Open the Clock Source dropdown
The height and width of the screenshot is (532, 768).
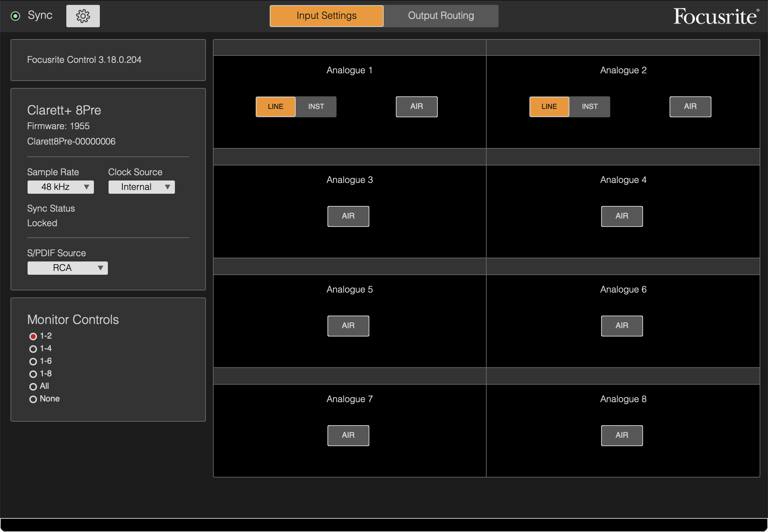141,187
